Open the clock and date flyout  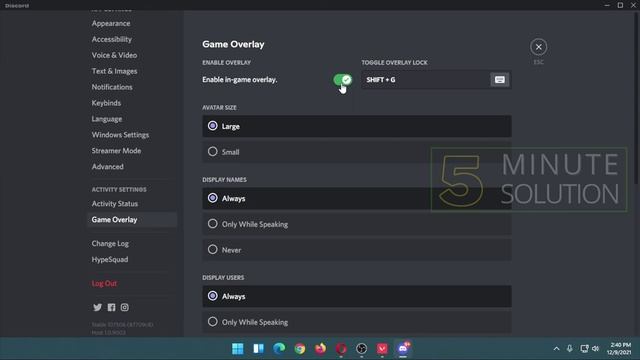(619, 349)
